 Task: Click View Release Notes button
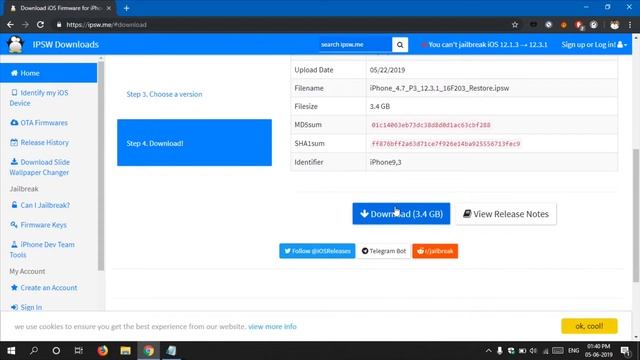[x=506, y=213]
